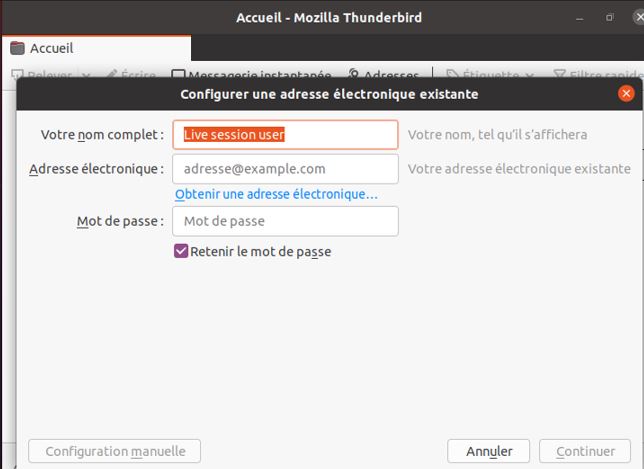This screenshot has height=469, width=644.
Task: Close the account setup dialog with the orange X
Action: point(626,94)
